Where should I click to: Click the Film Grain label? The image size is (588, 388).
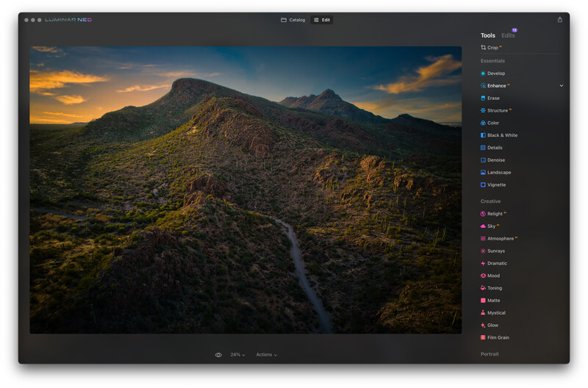coord(498,337)
